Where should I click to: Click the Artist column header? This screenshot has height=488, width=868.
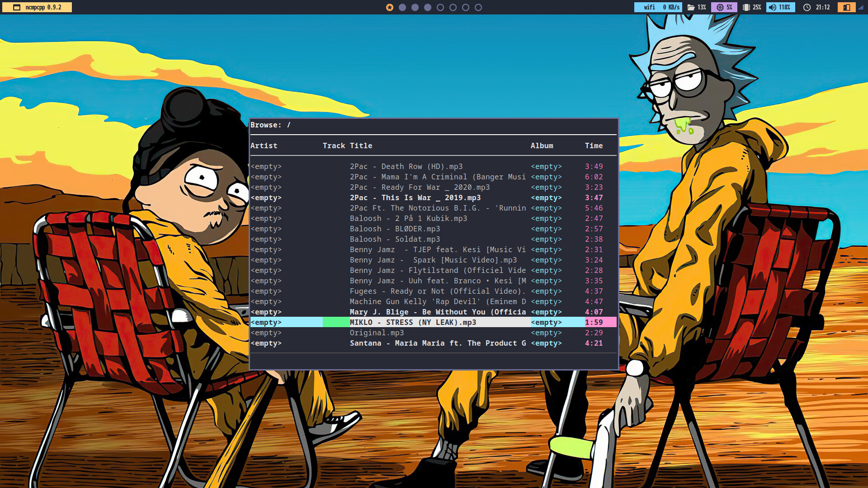[x=264, y=145]
